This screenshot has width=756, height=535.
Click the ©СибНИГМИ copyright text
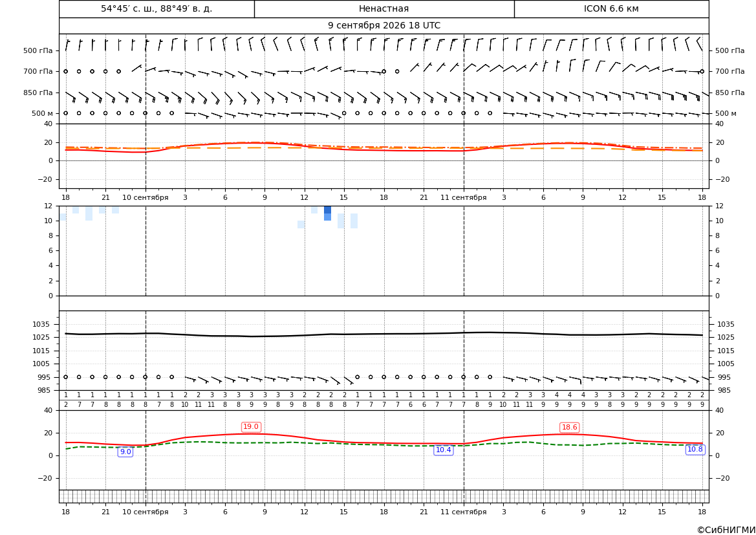tap(726, 530)
